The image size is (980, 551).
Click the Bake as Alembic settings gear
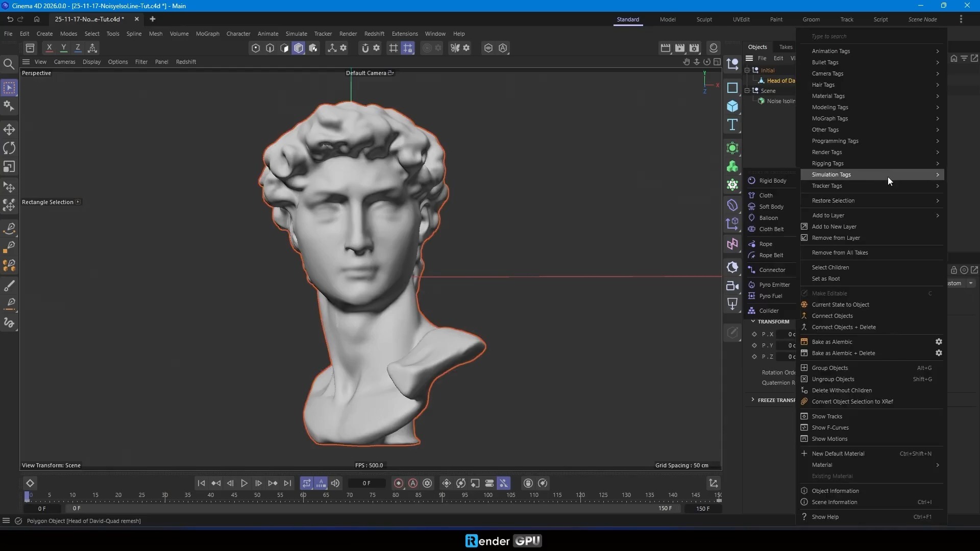[939, 341]
